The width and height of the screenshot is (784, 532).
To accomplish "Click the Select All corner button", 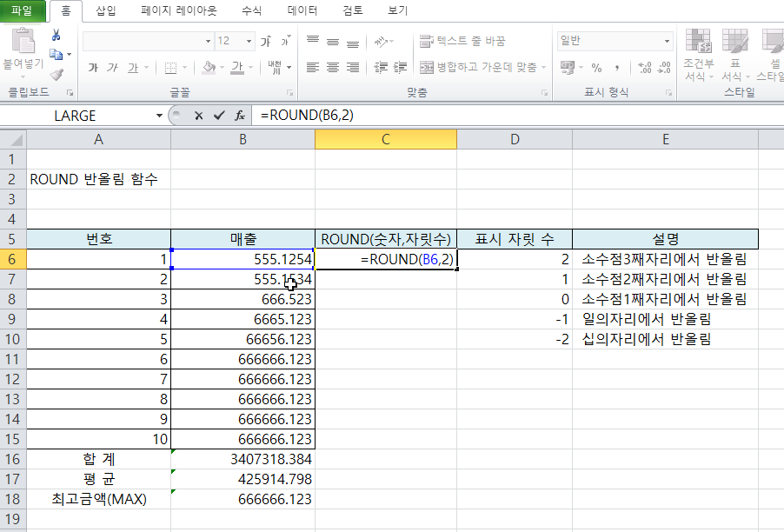I will point(13,139).
